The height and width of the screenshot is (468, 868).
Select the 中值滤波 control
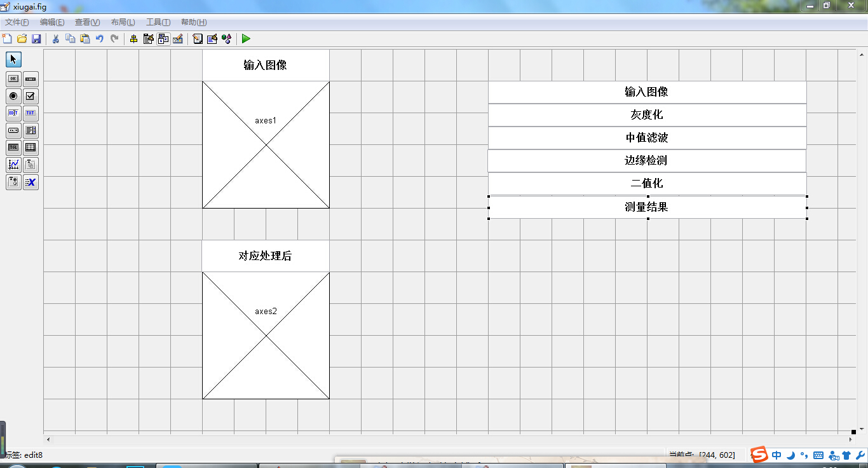(647, 138)
